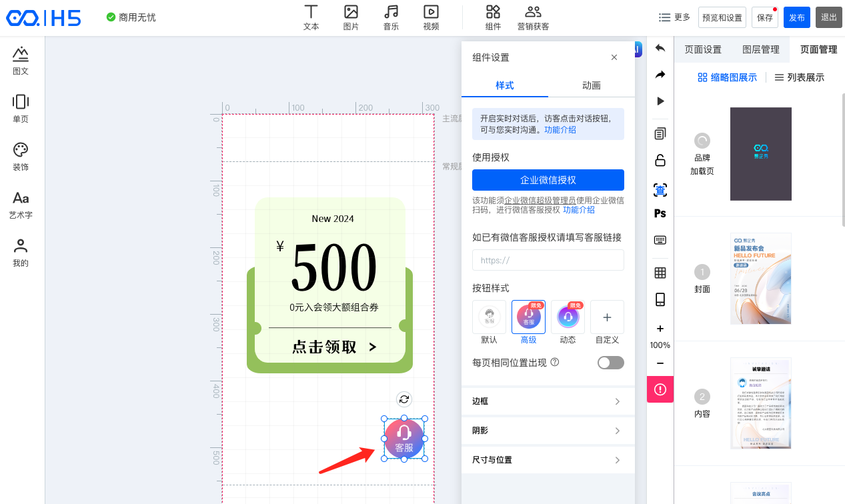Click the 客服链接 https:// input field
Viewport: 845px width, 504px height.
(x=548, y=260)
